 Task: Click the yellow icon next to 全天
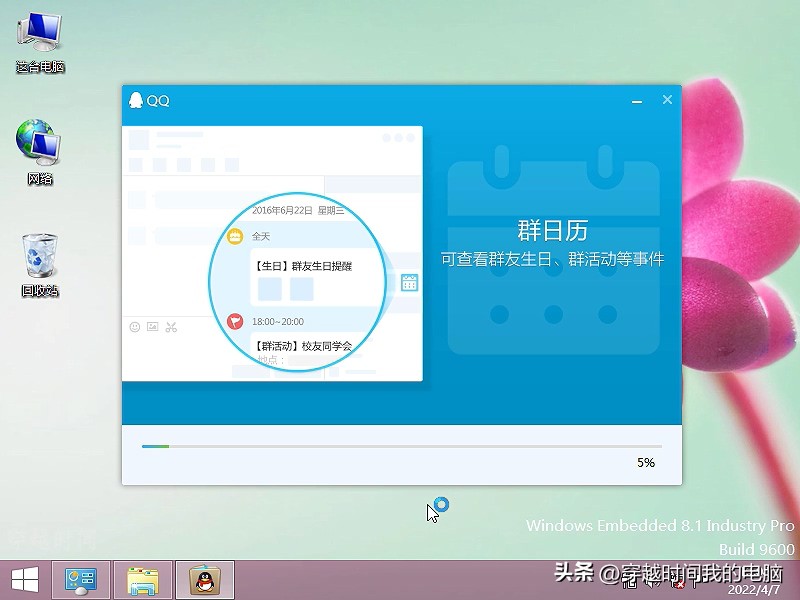pyautogui.click(x=235, y=236)
